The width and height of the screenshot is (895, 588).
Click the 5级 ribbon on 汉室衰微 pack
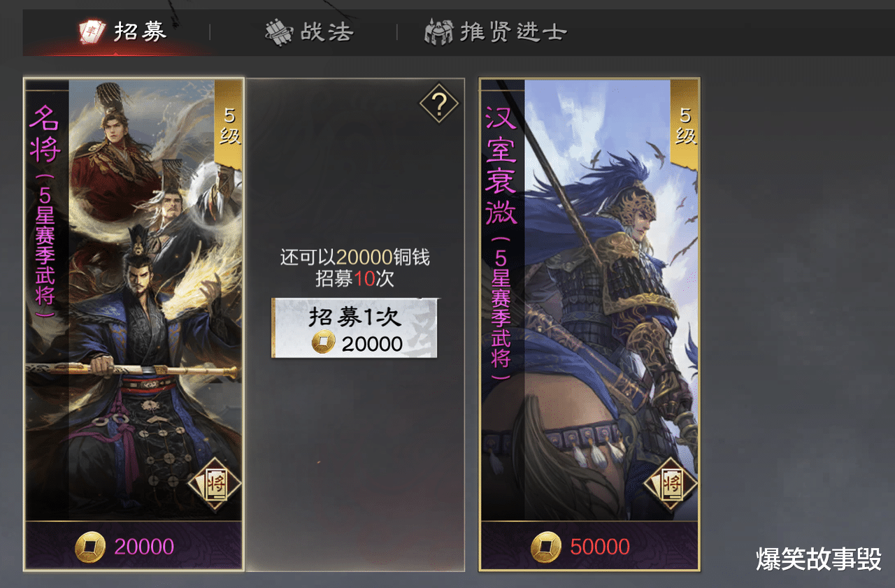pyautogui.click(x=685, y=125)
